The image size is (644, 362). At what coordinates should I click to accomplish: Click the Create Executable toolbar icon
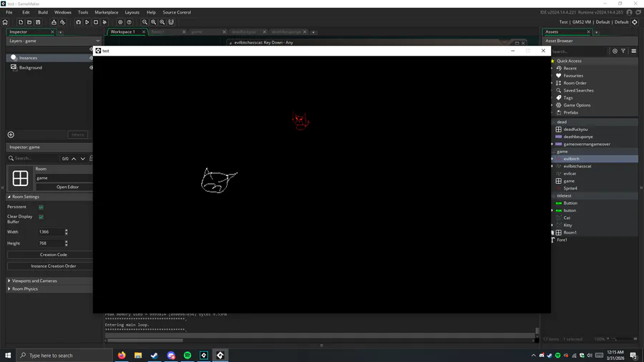pos(54,22)
